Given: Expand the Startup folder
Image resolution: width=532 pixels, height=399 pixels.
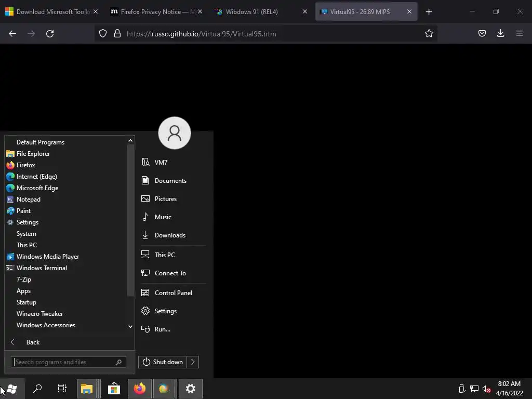Looking at the screenshot, I should coord(26,302).
